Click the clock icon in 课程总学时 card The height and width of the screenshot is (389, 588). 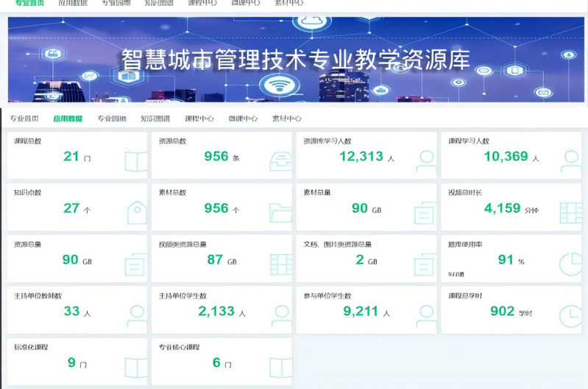(570, 315)
